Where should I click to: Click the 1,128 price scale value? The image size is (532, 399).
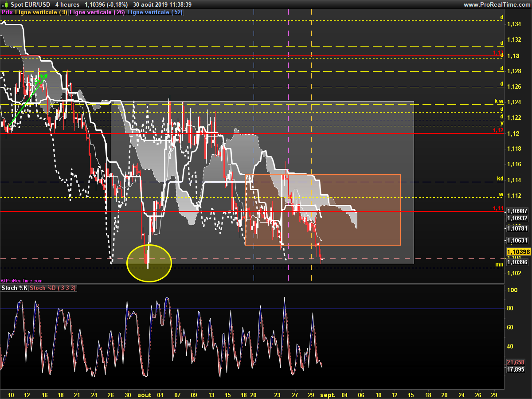click(514, 71)
